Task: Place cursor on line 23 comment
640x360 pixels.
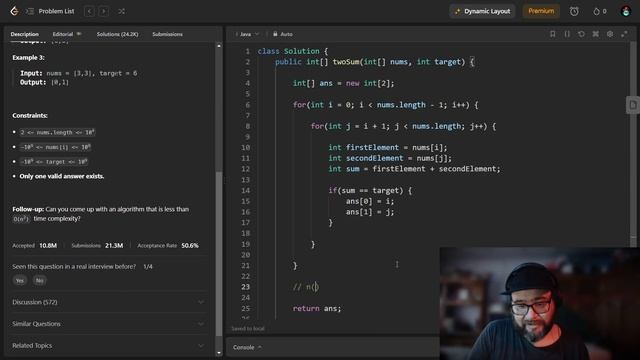Action: (x=305, y=287)
